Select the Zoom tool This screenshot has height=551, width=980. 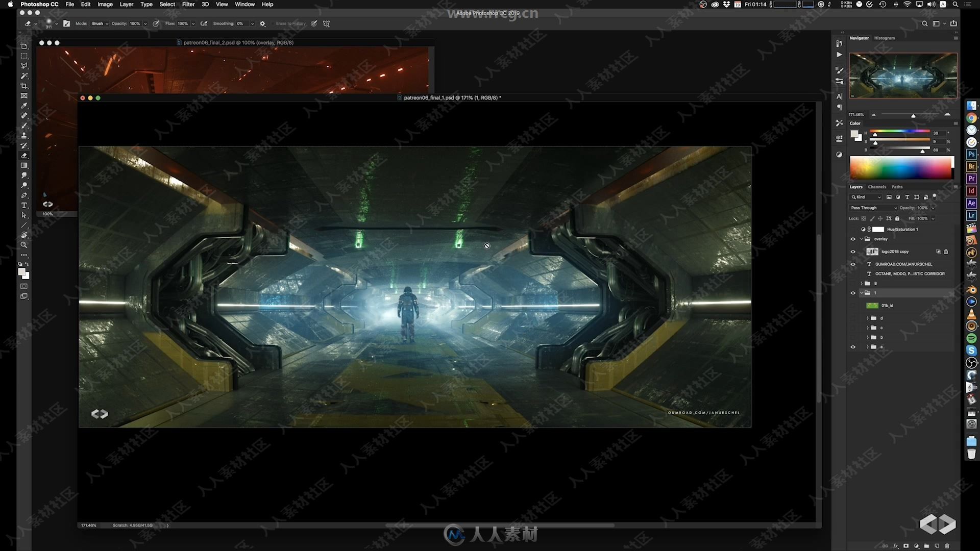coord(24,245)
